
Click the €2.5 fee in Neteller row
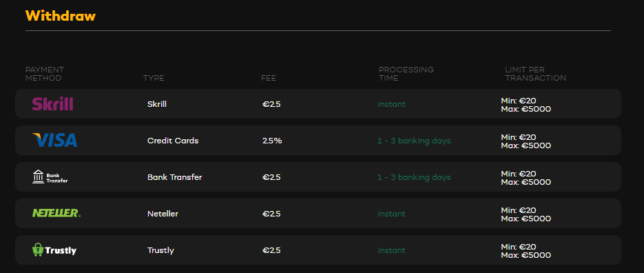[271, 214]
